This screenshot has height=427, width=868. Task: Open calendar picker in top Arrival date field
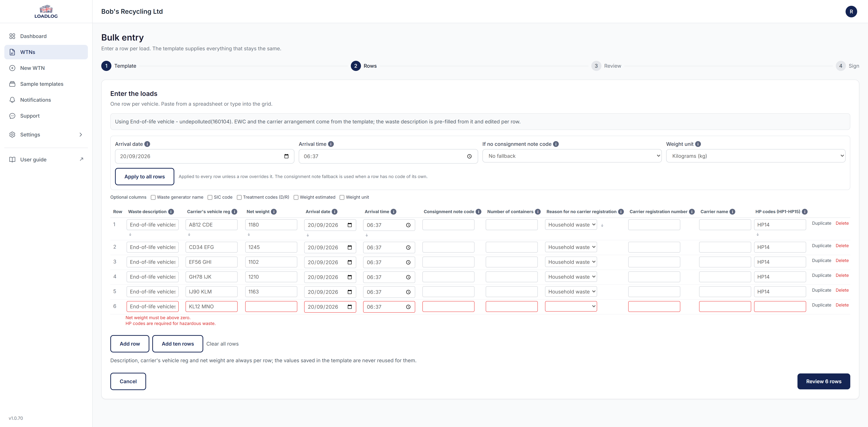[286, 156]
